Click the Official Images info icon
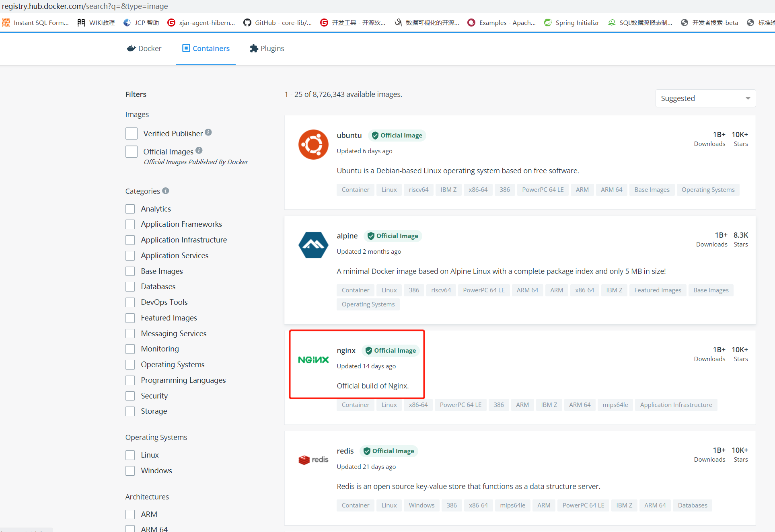This screenshot has width=775, height=532. (x=199, y=150)
